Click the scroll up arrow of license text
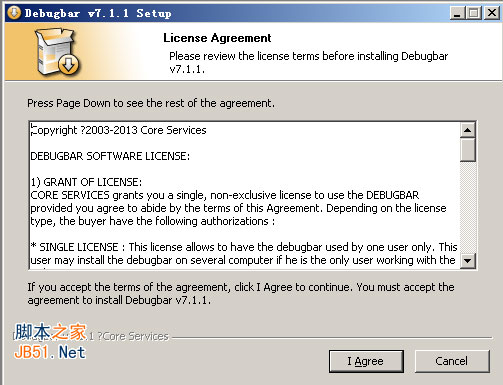This screenshot has width=503, height=385. tap(468, 130)
